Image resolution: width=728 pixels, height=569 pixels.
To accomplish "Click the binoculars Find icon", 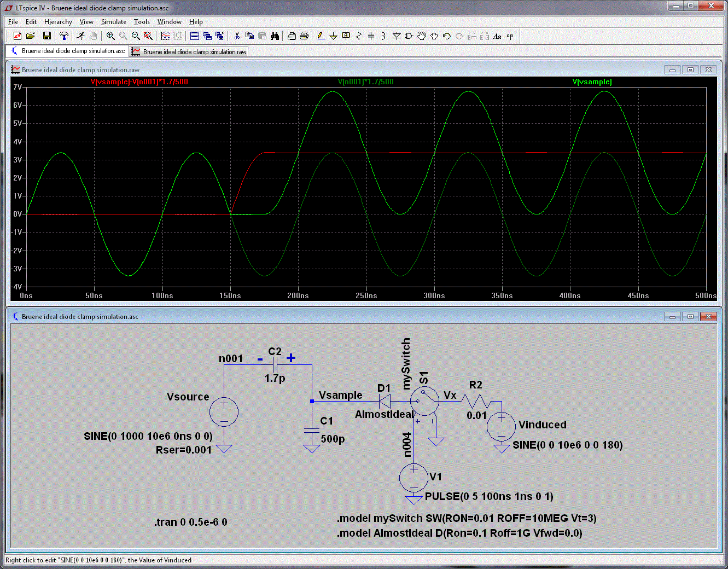I will (x=275, y=36).
